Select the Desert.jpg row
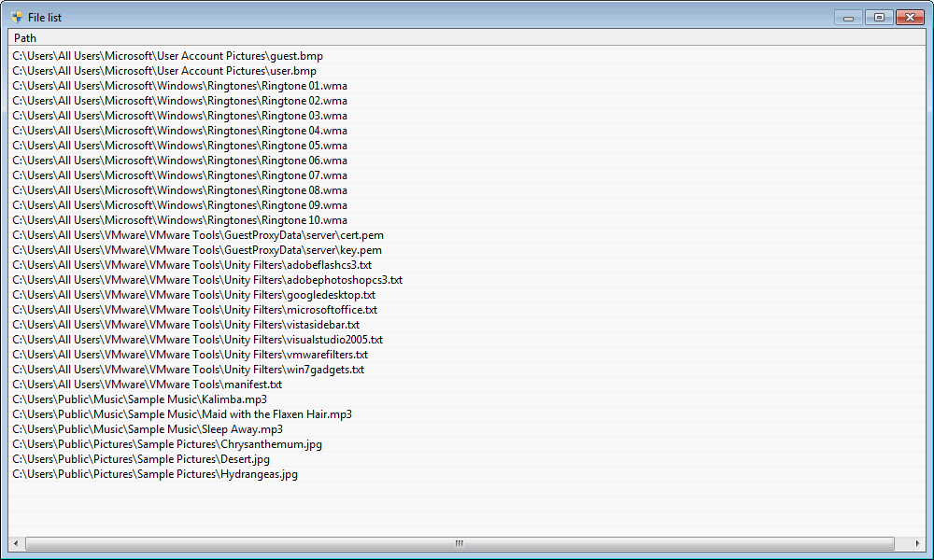Viewport: 934px width, 560px height. (467, 459)
